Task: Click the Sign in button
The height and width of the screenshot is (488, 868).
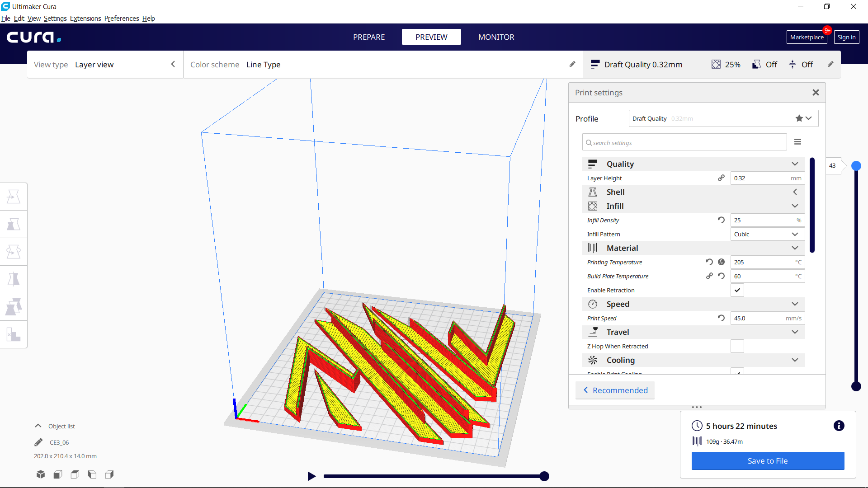Action: [846, 37]
